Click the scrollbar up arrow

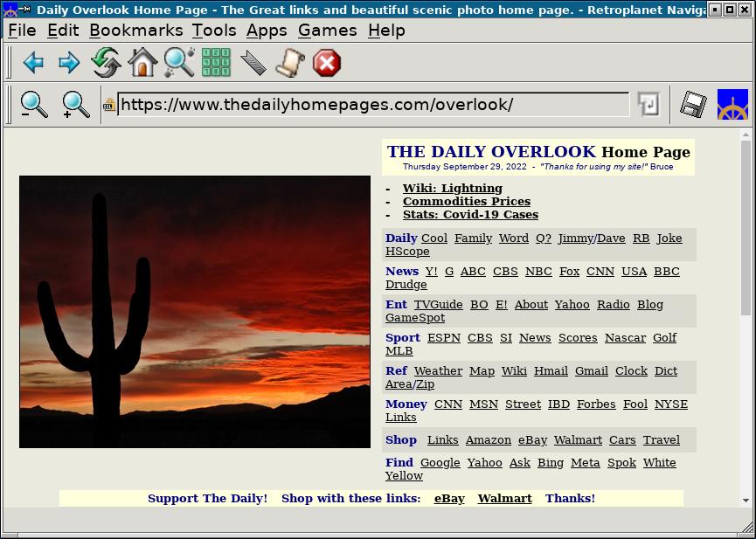click(746, 135)
